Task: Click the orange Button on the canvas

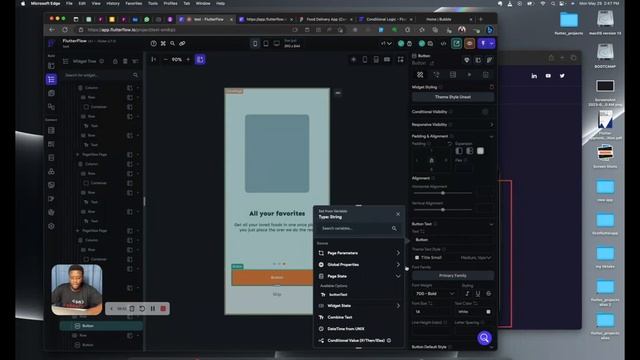Action: pos(272,278)
